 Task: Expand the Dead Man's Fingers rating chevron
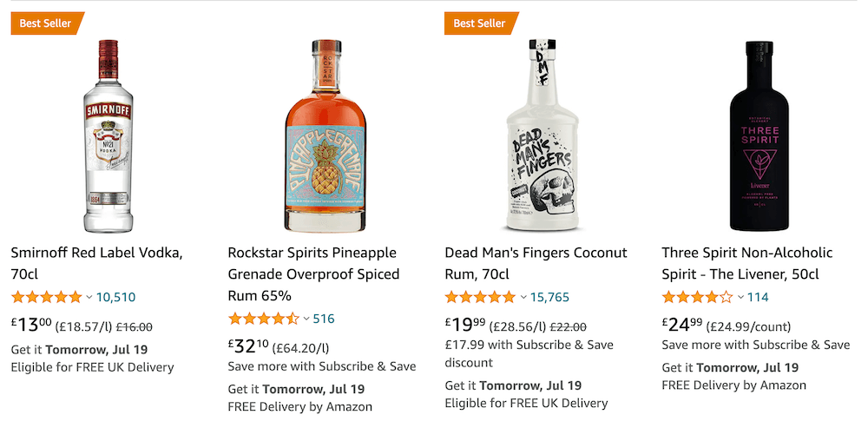tap(523, 298)
